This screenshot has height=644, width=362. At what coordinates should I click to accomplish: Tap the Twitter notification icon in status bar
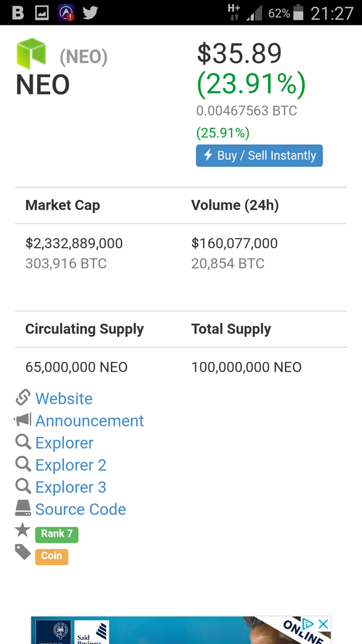(x=90, y=12)
